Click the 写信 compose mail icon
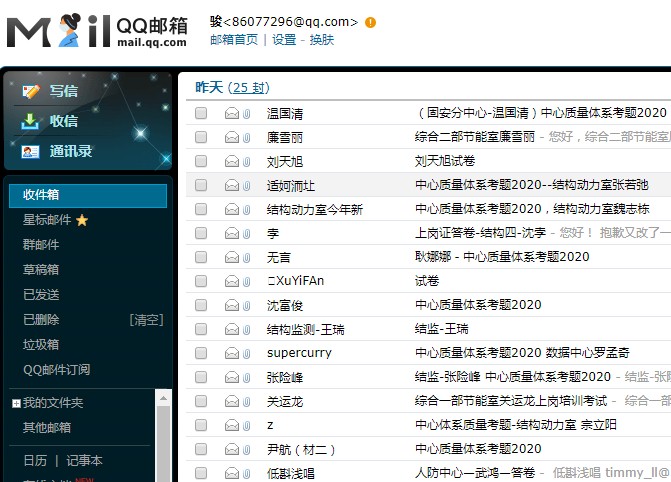The width and height of the screenshot is (671, 482). point(31,91)
